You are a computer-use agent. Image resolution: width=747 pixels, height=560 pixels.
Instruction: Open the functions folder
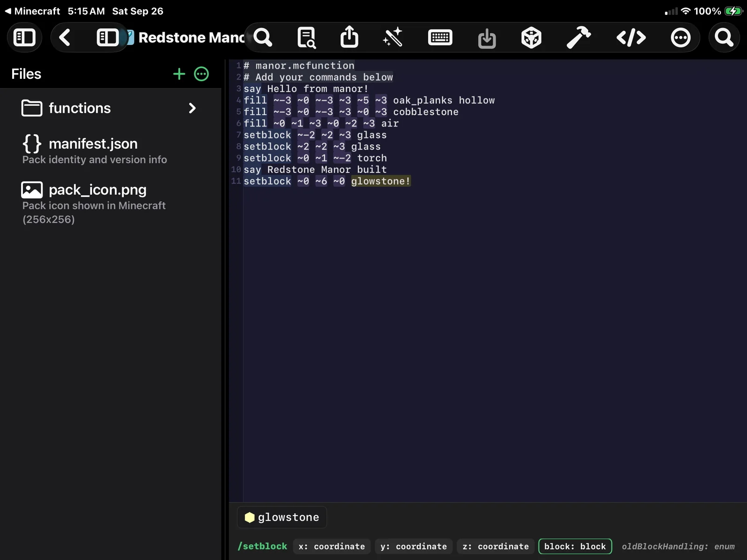[x=110, y=108]
